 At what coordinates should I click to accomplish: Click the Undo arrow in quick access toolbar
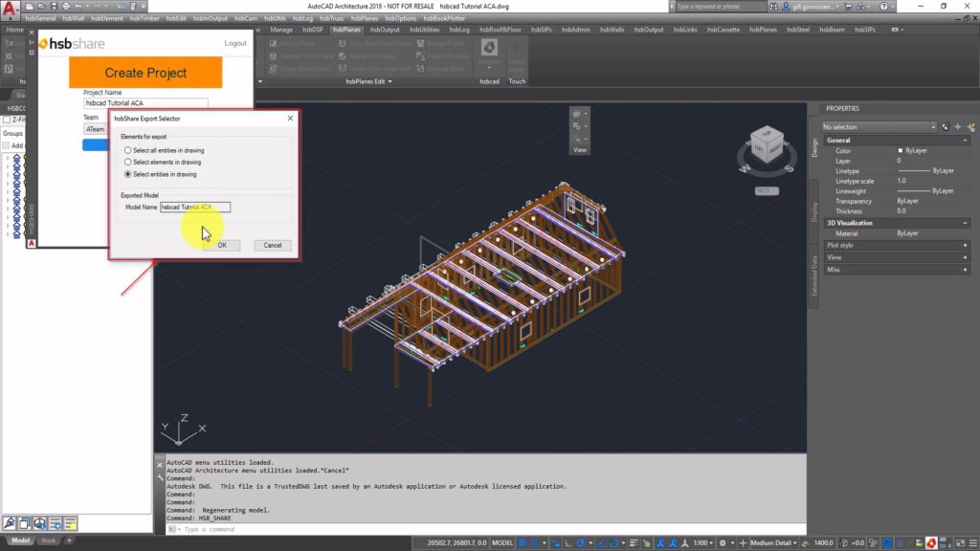pyautogui.click(x=78, y=7)
